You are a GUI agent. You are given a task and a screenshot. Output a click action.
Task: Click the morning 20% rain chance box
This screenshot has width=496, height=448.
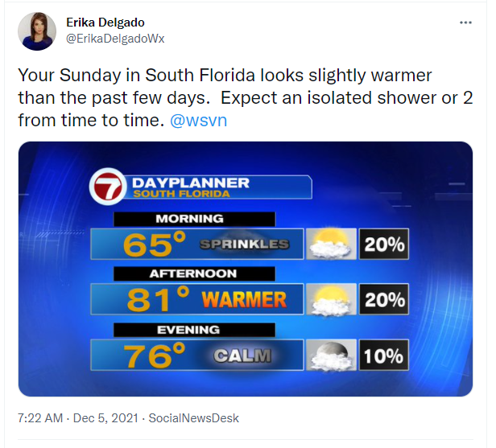click(x=384, y=244)
